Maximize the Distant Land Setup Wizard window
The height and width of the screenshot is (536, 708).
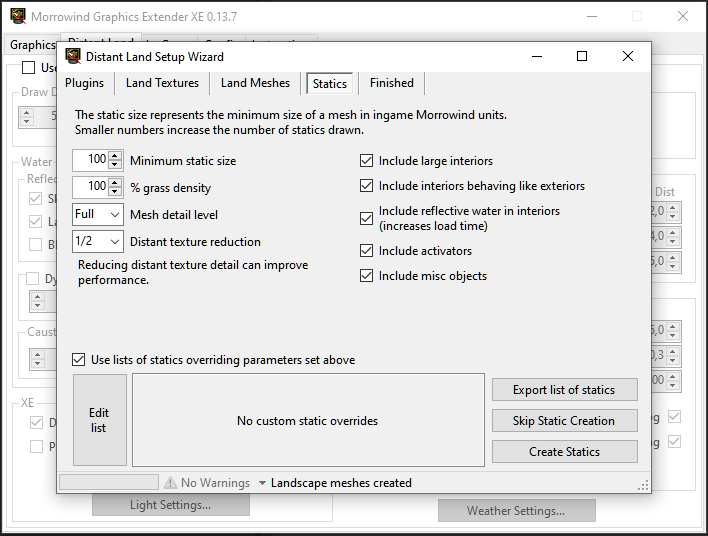tap(582, 57)
